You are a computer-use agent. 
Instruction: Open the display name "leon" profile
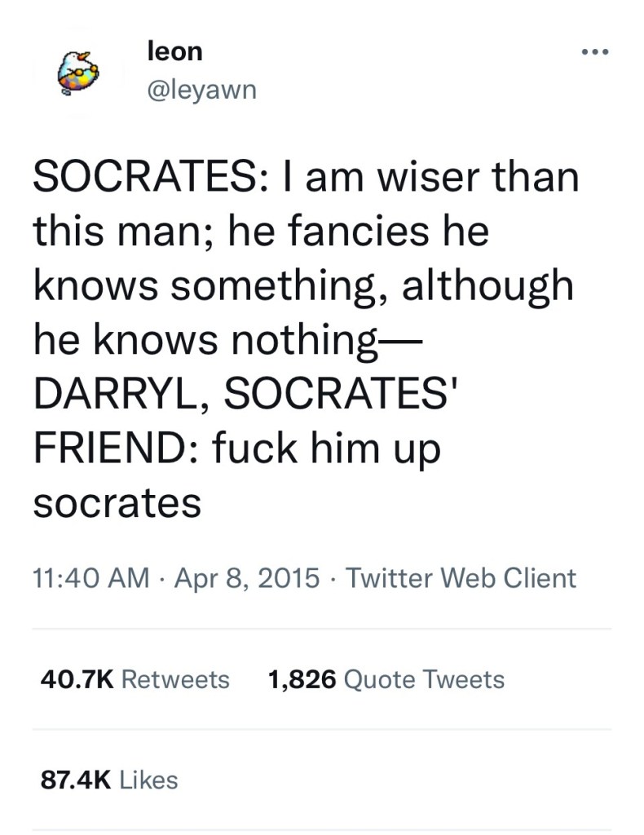click(x=174, y=51)
